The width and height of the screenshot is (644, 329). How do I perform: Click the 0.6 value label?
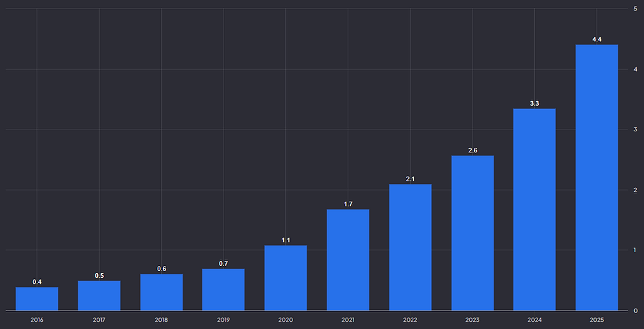pos(162,269)
